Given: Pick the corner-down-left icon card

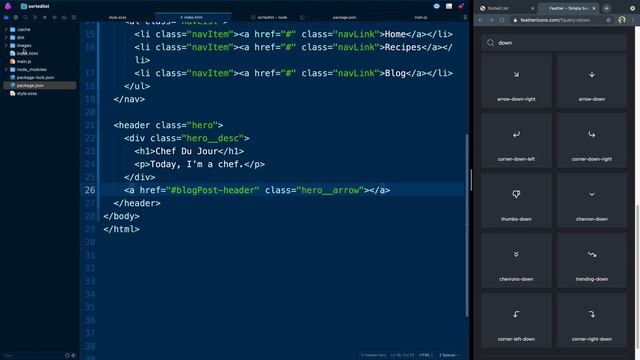Looking at the screenshot, I should point(516,141).
